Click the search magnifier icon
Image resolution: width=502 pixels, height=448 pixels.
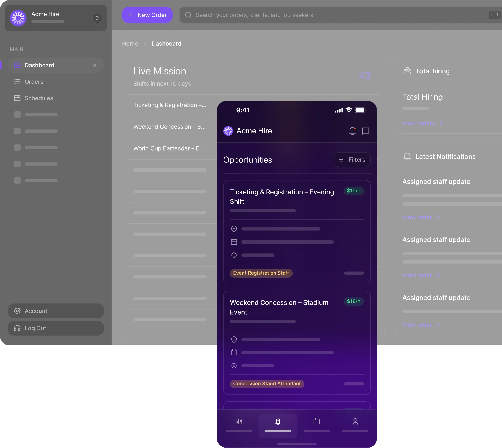[x=188, y=15]
